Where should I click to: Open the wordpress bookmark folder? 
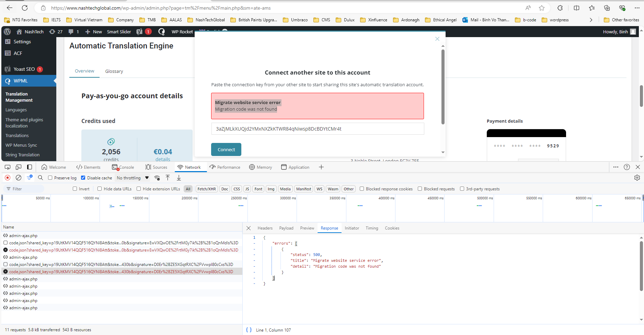(x=555, y=20)
